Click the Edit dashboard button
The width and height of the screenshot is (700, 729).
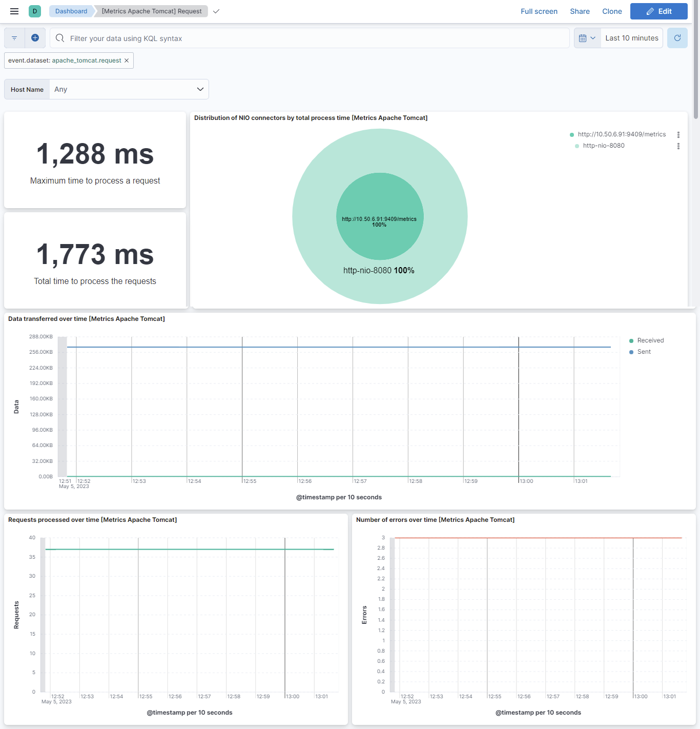[x=658, y=11]
